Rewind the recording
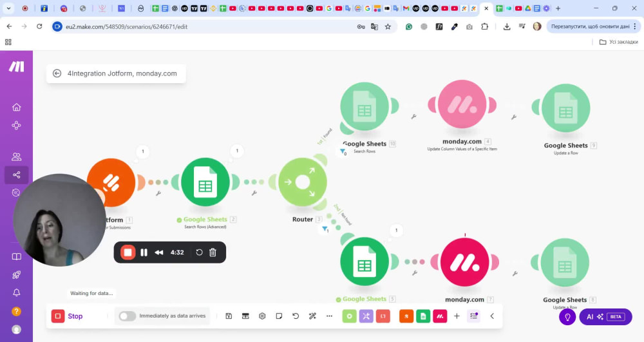Image resolution: width=644 pixels, height=342 pixels. click(159, 252)
